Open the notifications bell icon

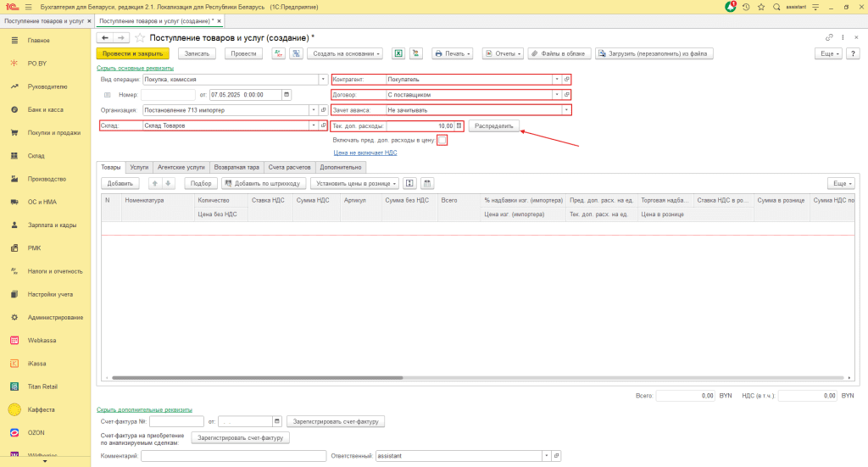[731, 7]
